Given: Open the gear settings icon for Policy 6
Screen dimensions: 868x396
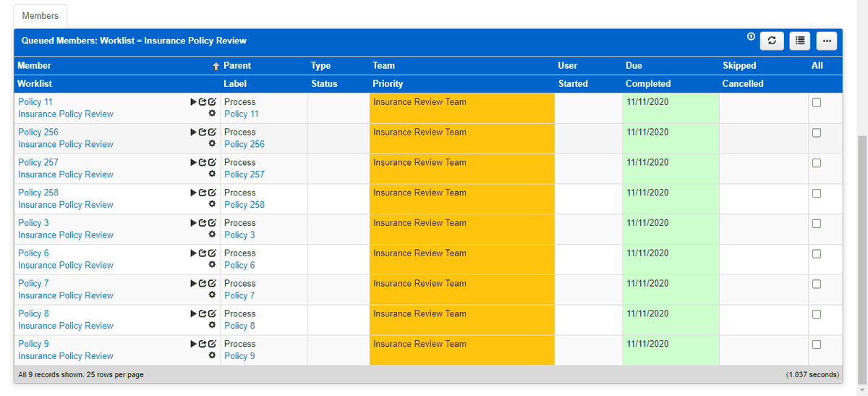Looking at the screenshot, I should tap(212, 265).
